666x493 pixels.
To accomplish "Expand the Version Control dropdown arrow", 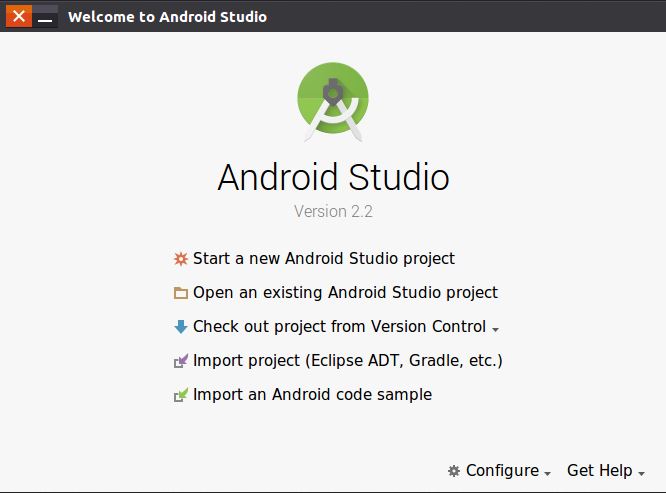I will [495, 329].
